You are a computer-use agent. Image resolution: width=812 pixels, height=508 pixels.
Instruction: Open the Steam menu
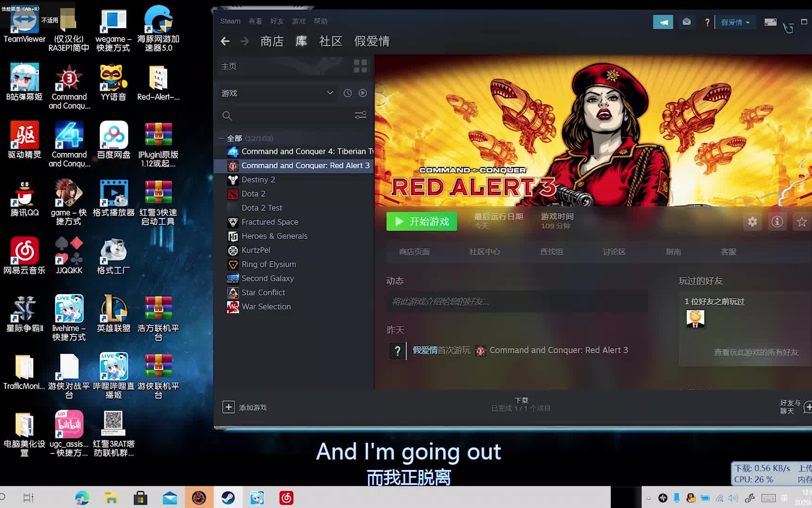click(230, 21)
